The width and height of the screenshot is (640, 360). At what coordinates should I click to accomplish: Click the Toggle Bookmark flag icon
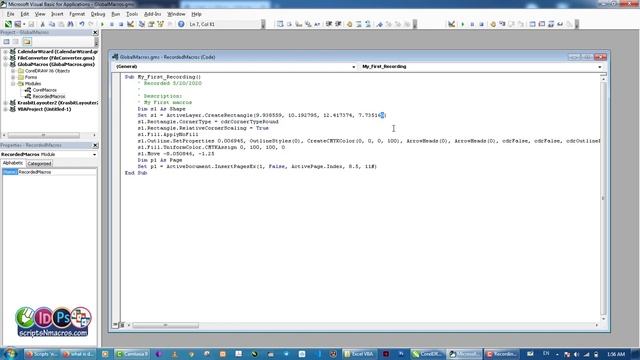[x=380, y=24]
